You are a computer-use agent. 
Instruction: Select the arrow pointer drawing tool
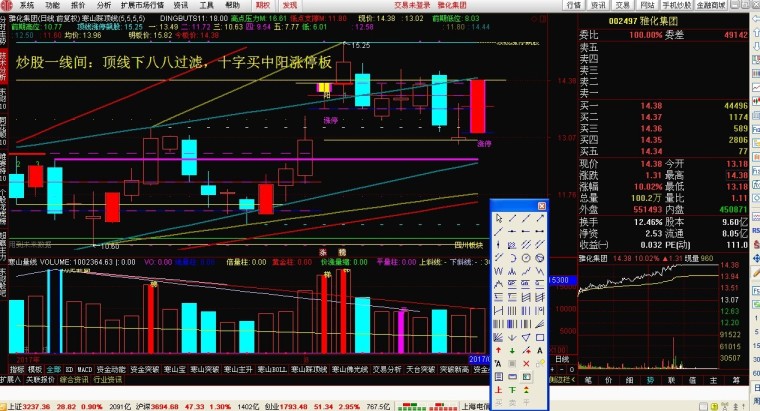pyautogui.click(x=498, y=219)
